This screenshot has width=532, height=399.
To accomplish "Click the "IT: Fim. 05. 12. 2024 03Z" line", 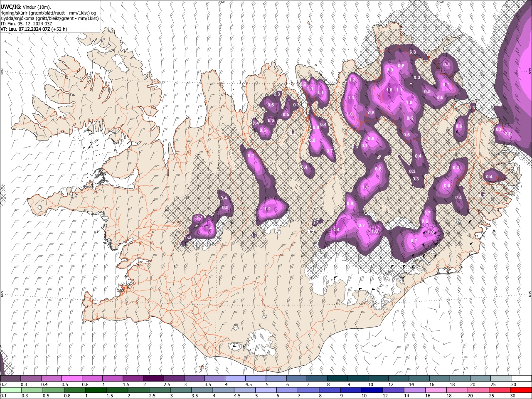I will coord(26,24).
